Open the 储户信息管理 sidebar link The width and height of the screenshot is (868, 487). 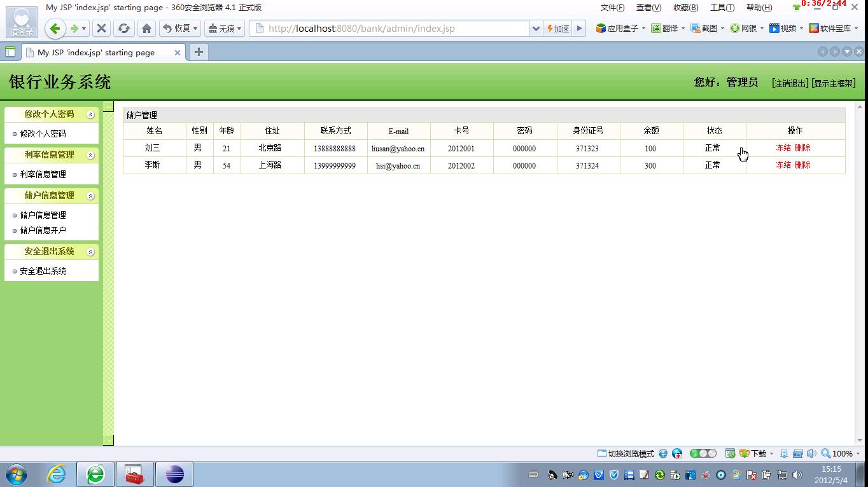click(x=43, y=215)
